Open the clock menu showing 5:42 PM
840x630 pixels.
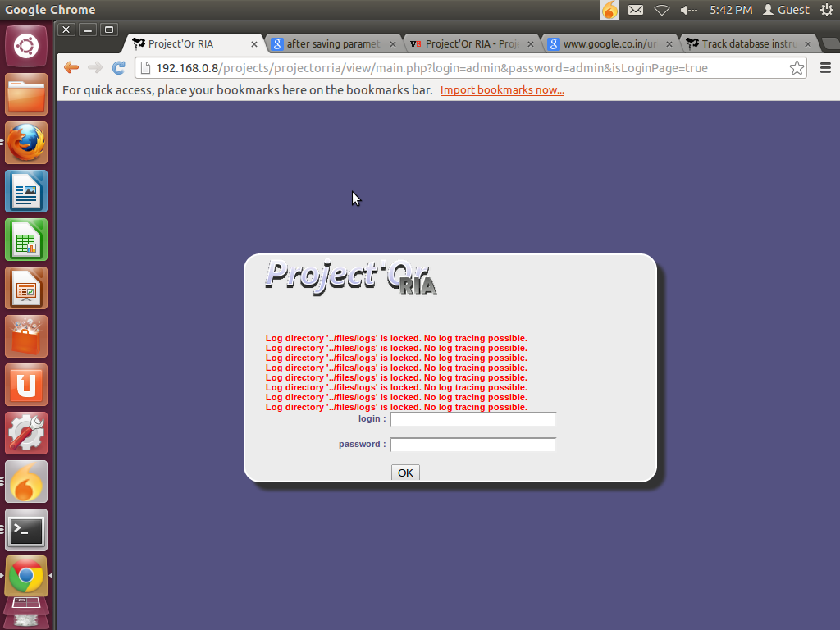point(733,10)
